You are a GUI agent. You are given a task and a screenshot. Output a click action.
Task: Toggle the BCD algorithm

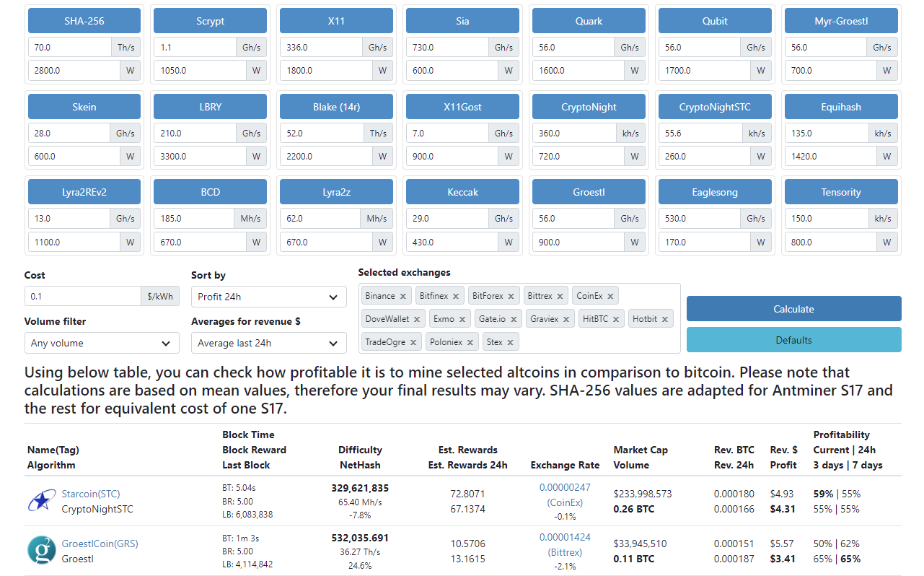coord(211,192)
